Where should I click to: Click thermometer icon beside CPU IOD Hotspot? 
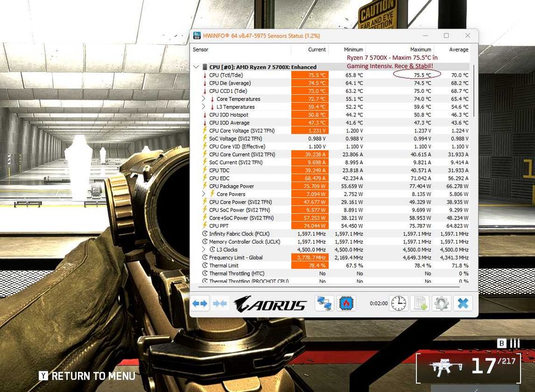tap(204, 115)
